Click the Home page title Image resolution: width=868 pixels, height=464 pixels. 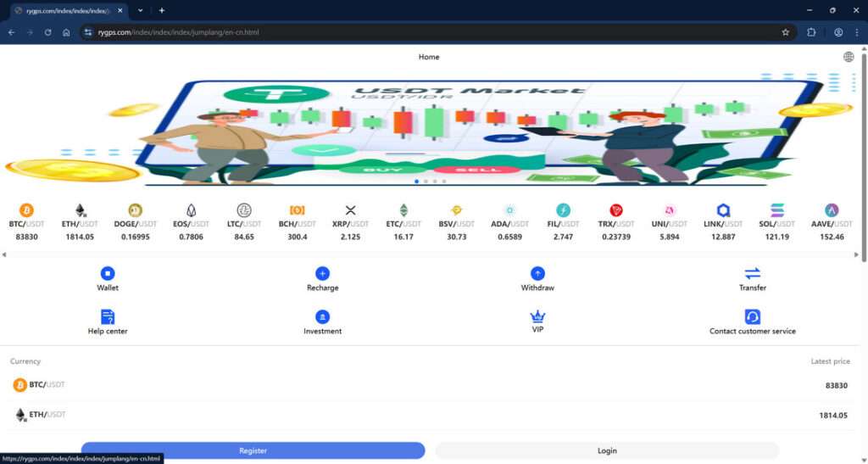[428, 57]
